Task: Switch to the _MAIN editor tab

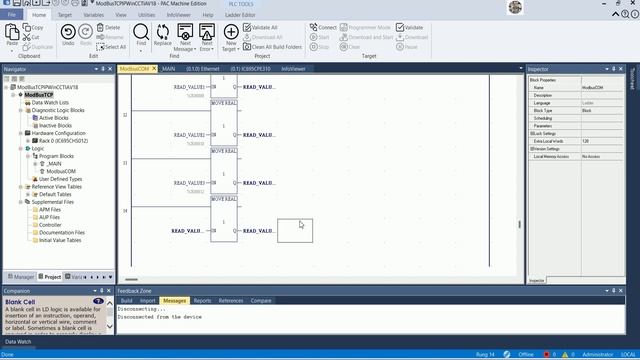Action: tap(168, 69)
